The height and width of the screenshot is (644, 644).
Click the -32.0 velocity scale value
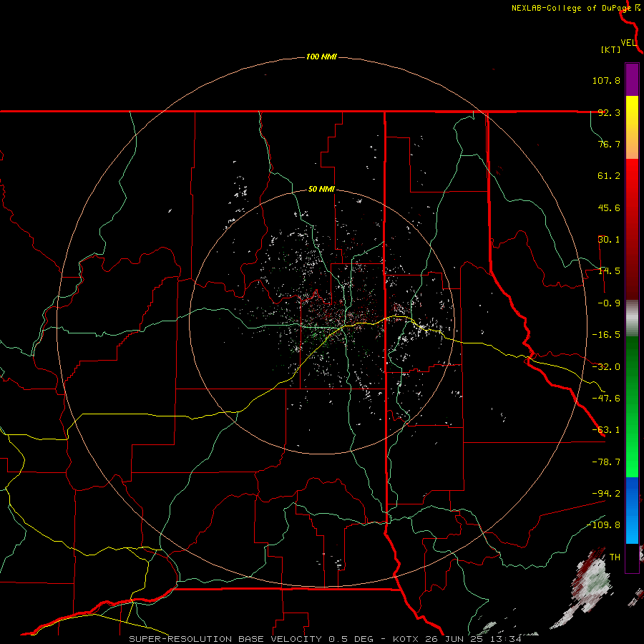coord(606,367)
